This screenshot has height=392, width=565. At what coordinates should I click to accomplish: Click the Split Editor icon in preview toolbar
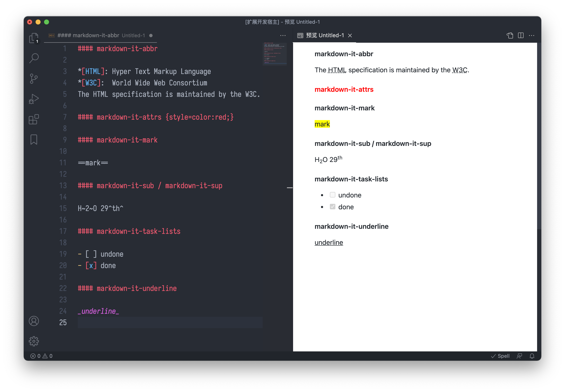pyautogui.click(x=521, y=35)
